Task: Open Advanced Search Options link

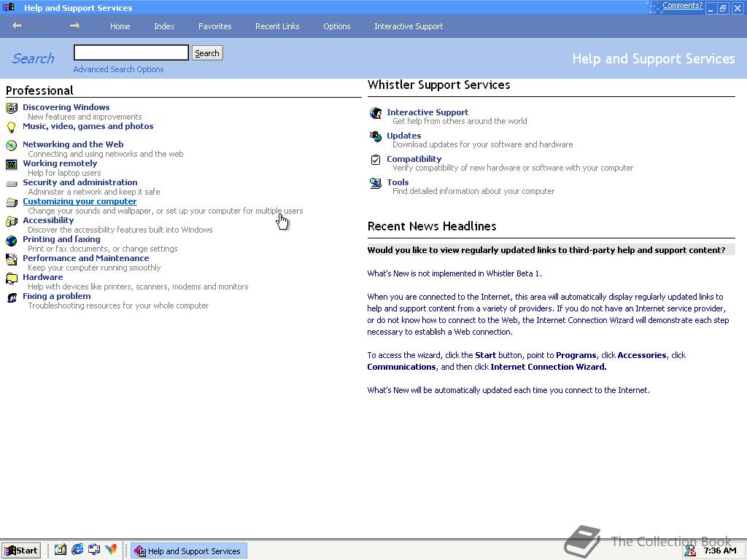Action: pos(118,69)
